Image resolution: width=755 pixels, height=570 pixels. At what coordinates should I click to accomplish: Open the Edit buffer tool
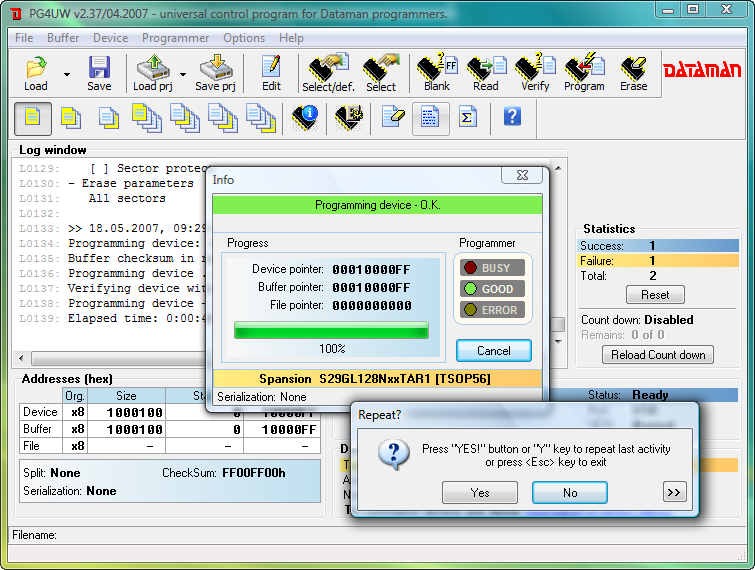pos(271,73)
